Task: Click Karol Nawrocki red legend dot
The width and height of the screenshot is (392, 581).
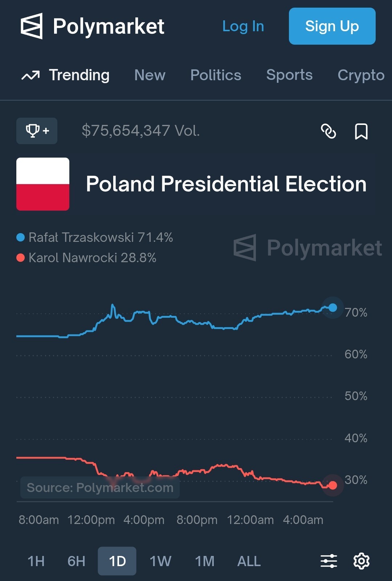Action: 21,258
